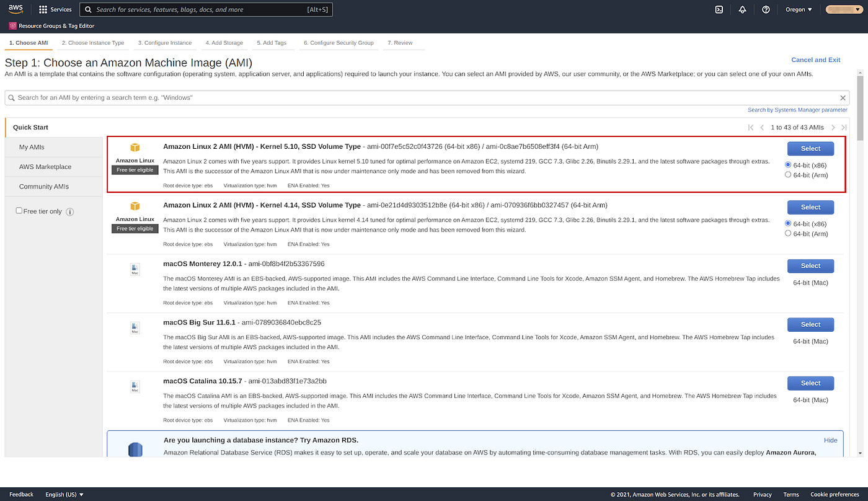Go to step 6 Configure Security Group

click(x=339, y=43)
